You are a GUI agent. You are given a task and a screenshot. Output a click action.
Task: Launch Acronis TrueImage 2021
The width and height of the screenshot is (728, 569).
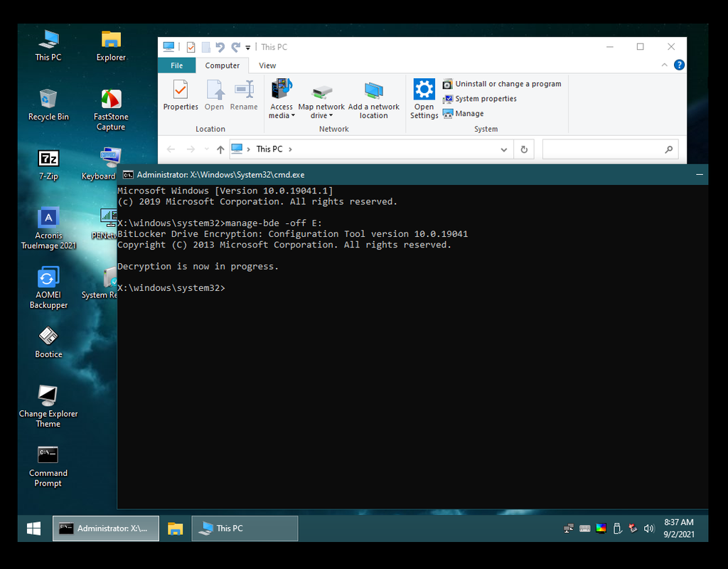coord(48,228)
